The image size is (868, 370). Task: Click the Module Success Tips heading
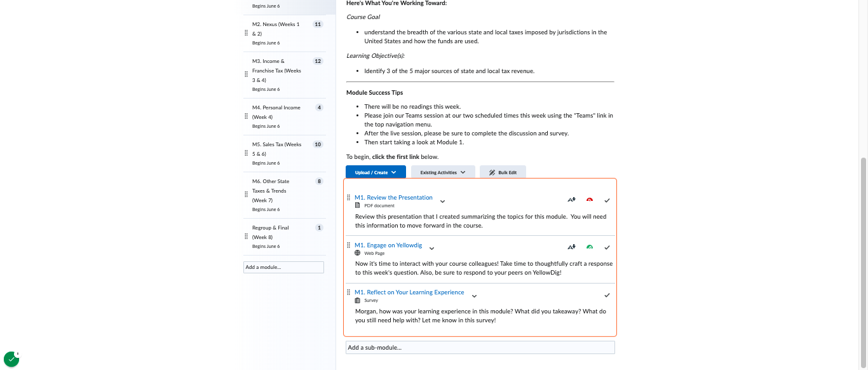[x=375, y=93]
